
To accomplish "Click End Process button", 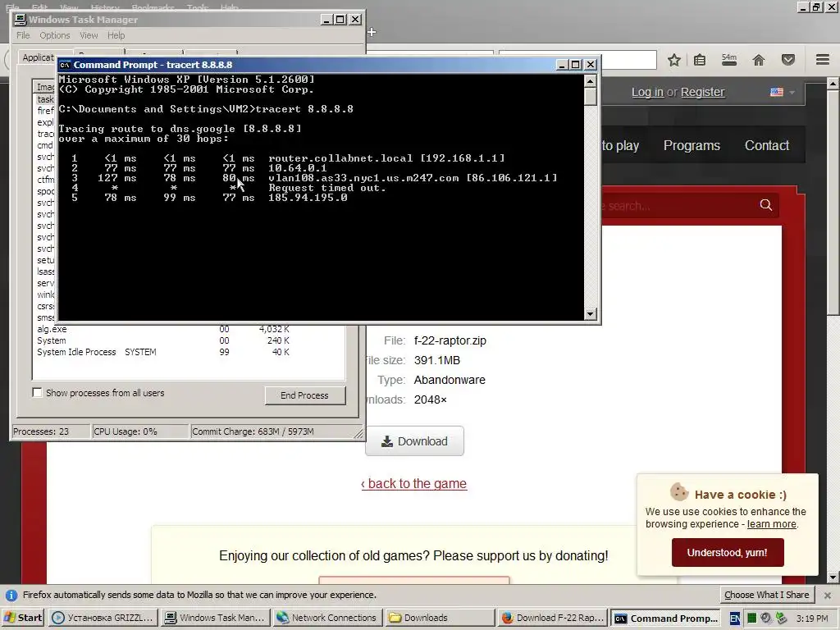I will (305, 395).
